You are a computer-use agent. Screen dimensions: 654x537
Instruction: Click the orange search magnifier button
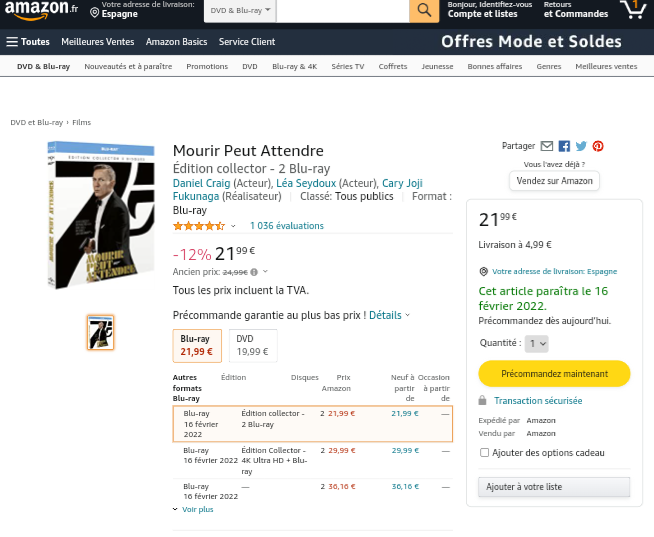click(424, 10)
